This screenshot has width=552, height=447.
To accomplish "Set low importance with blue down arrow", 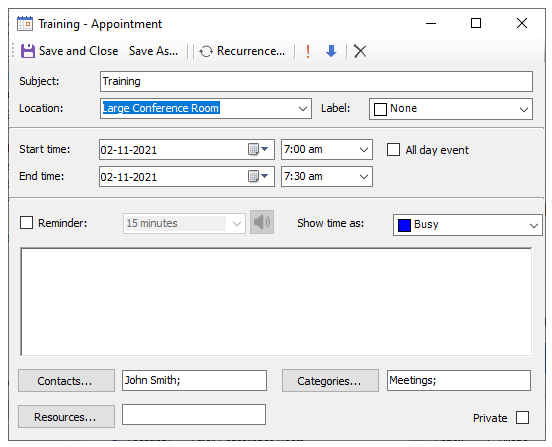I will pos(331,51).
